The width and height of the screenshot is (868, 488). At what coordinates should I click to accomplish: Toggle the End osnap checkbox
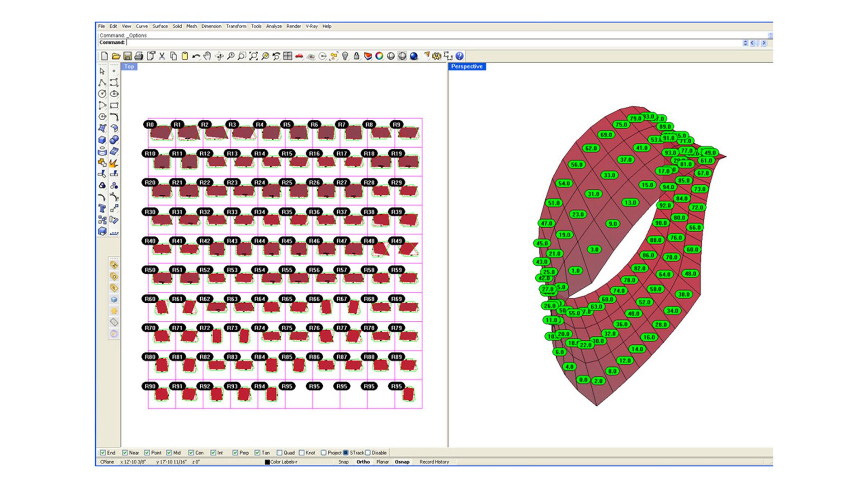click(x=103, y=453)
